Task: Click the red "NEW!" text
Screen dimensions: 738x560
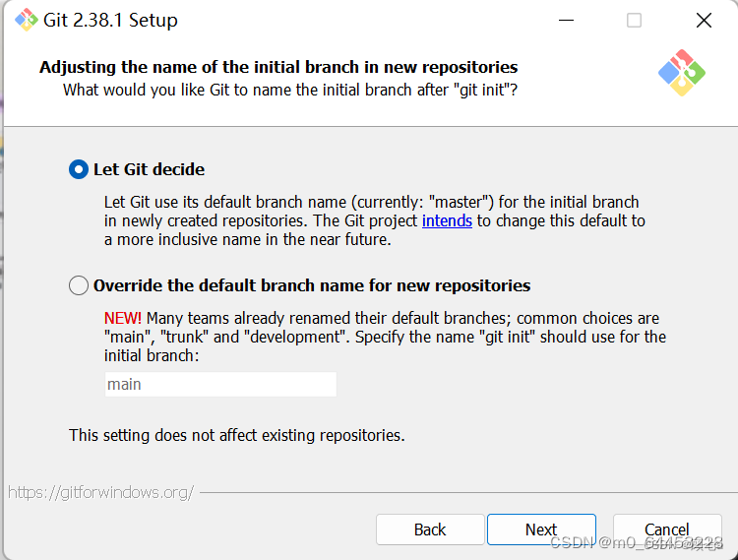Action: pyautogui.click(x=122, y=318)
